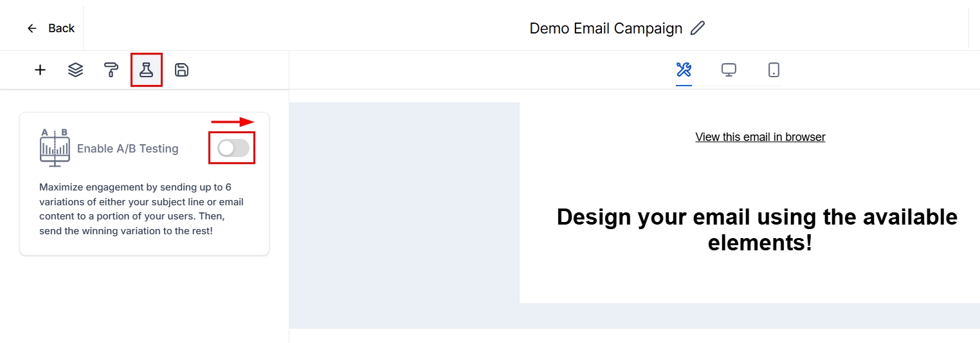
Task: Switch to mobile preview mode
Action: tap(774, 70)
